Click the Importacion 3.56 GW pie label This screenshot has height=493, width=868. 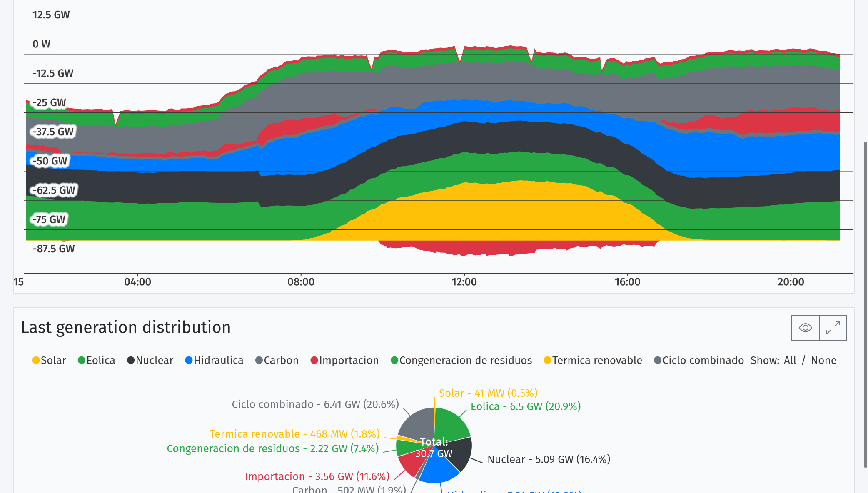click(x=317, y=476)
